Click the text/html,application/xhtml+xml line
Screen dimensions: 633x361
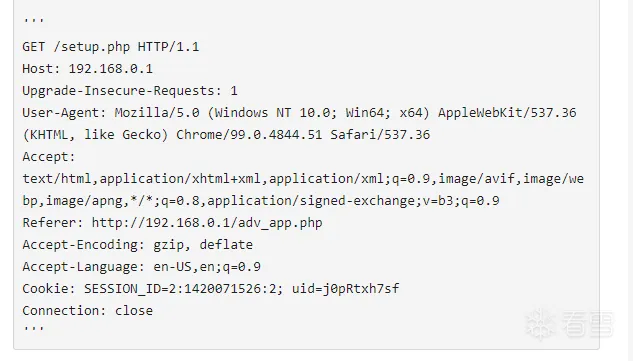(x=303, y=178)
